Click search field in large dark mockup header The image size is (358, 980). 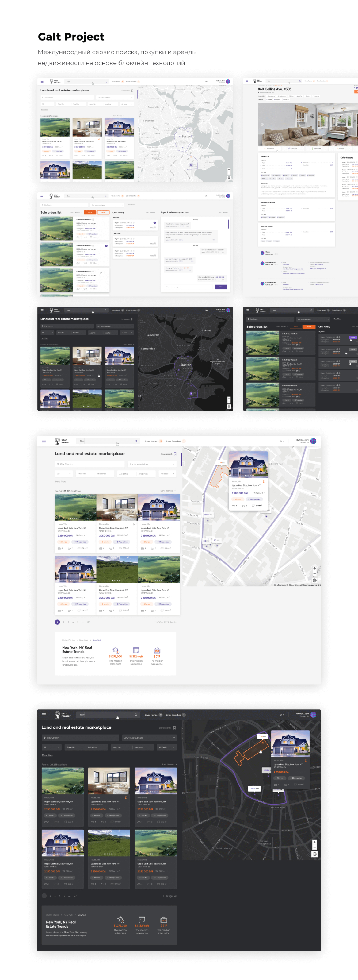click(108, 715)
